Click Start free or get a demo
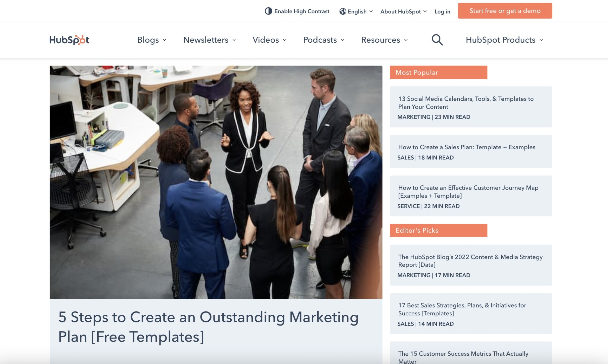This screenshot has width=608, height=364. 505,11
